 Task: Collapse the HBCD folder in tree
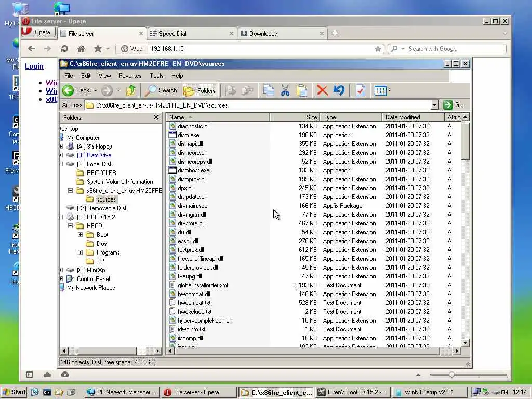(70, 226)
